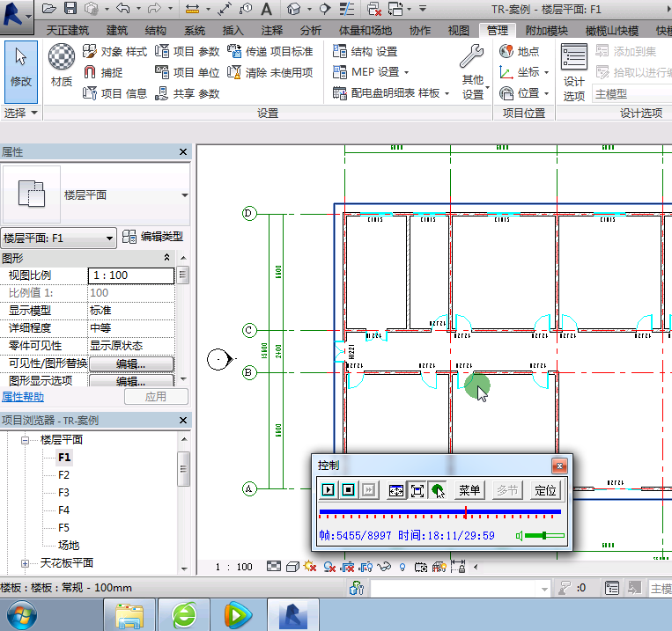672x631 pixels.
Task: Toggle the fullscreen button in 控制 window
Action: tap(417, 490)
